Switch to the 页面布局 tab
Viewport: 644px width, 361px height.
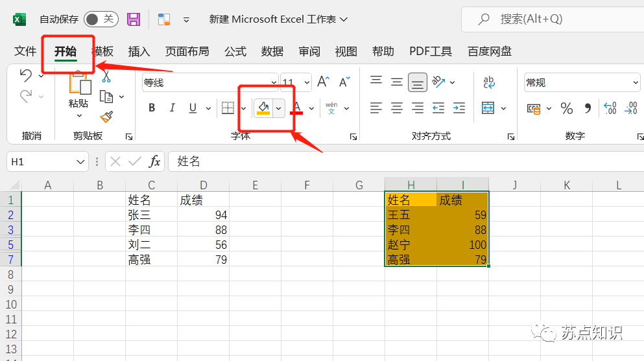pyautogui.click(x=187, y=51)
